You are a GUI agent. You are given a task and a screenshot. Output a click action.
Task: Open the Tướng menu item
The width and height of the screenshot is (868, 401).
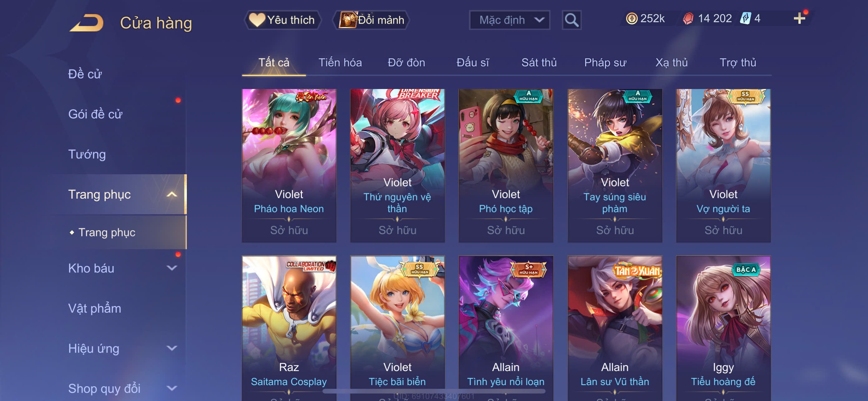click(87, 154)
